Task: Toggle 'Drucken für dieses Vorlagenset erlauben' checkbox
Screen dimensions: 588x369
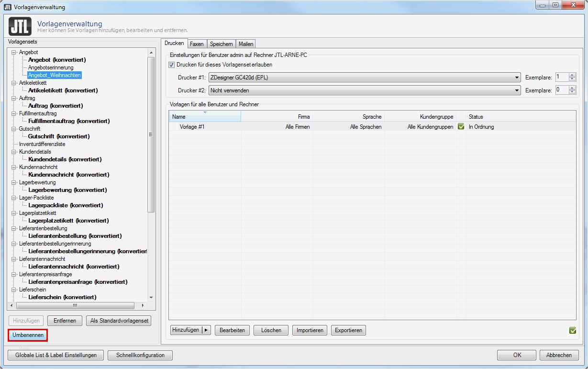Action: point(172,65)
